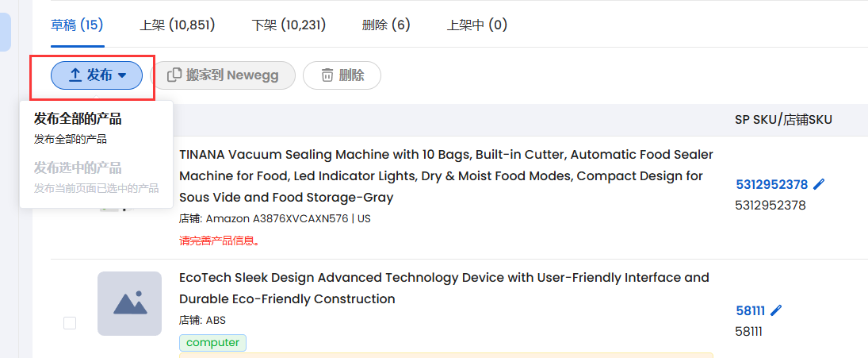
Task: Tick the checkbox for the EcoTech product
Action: (70, 323)
